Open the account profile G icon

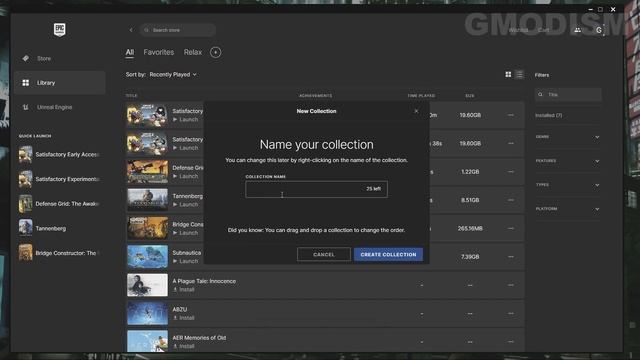point(599,30)
